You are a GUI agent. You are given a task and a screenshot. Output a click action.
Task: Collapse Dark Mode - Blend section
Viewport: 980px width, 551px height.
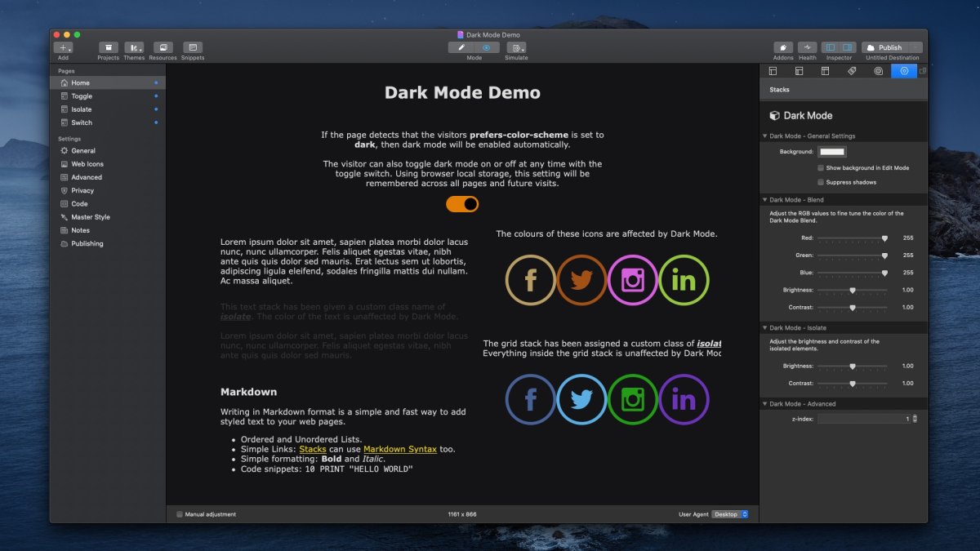click(x=765, y=200)
